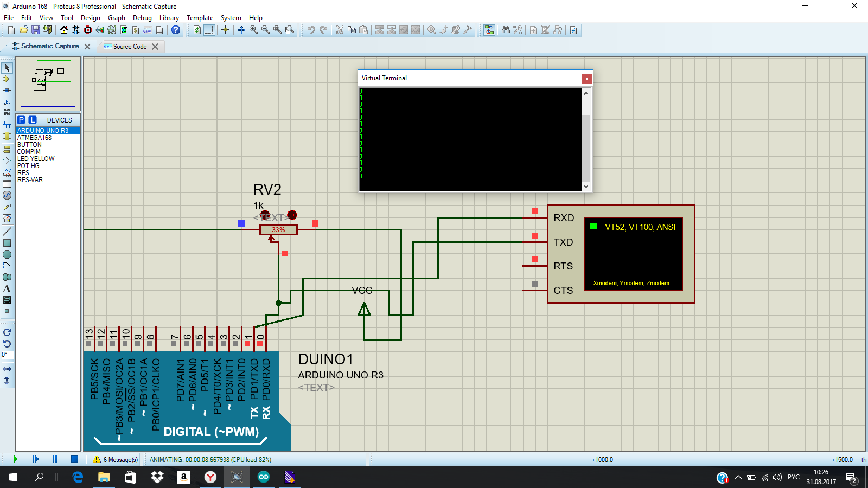Open the Template menu
The image size is (868, 488).
[200, 18]
